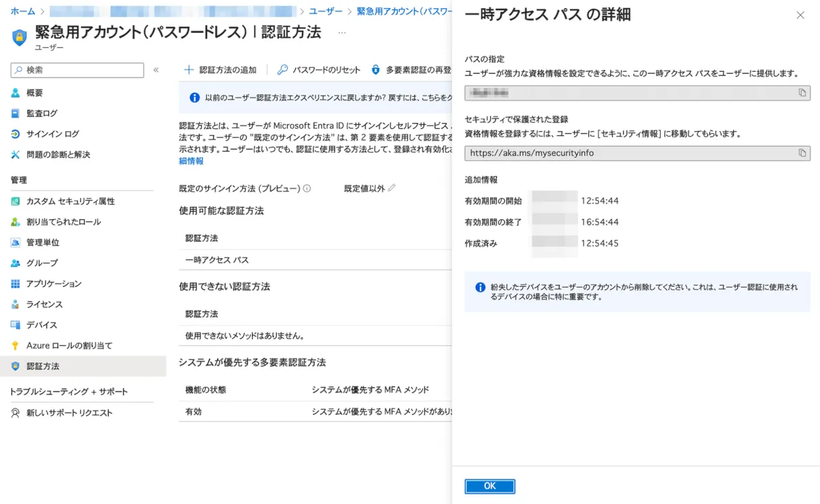
Task: Collapse the sidebar with the double chevron
Action: point(156,70)
